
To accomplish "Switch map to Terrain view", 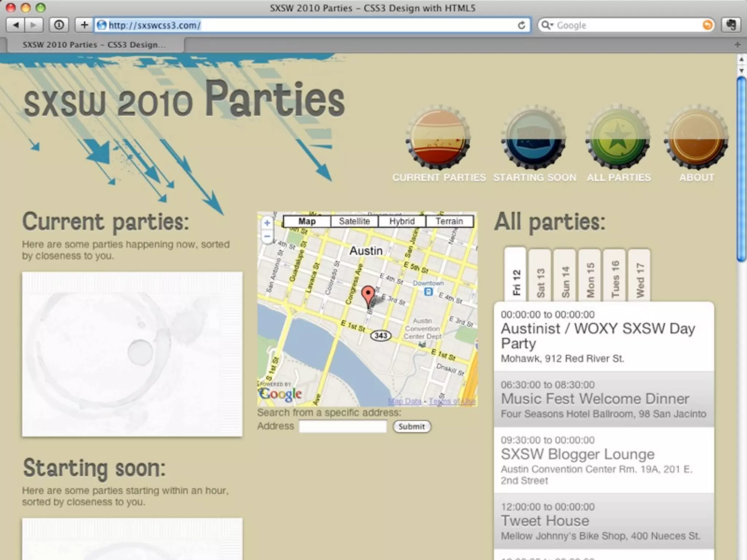I will click(x=449, y=221).
